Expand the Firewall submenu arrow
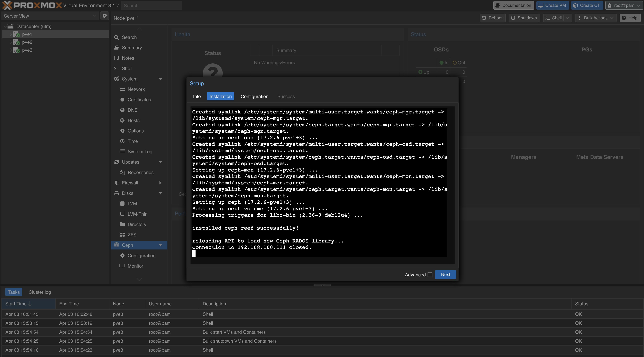 click(x=161, y=183)
